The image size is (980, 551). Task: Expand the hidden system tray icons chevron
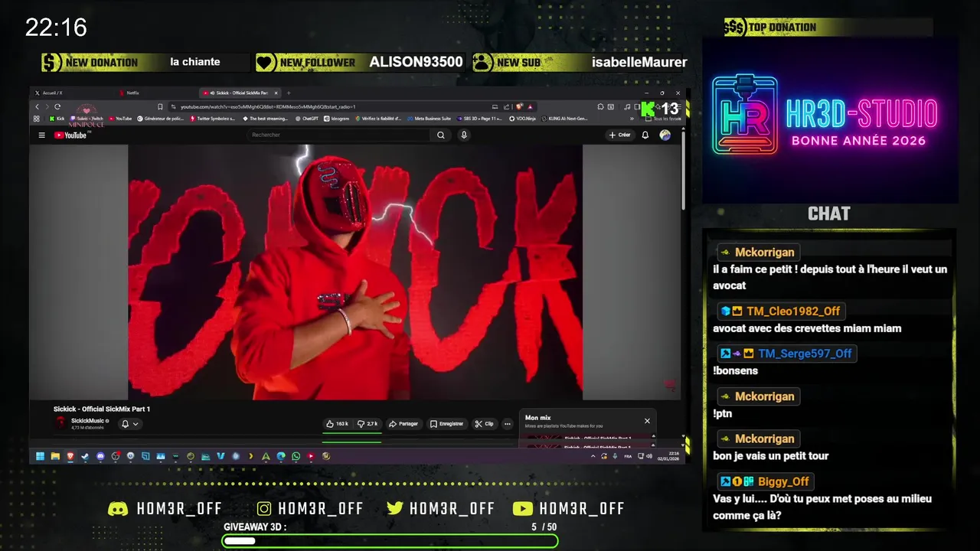593,456
